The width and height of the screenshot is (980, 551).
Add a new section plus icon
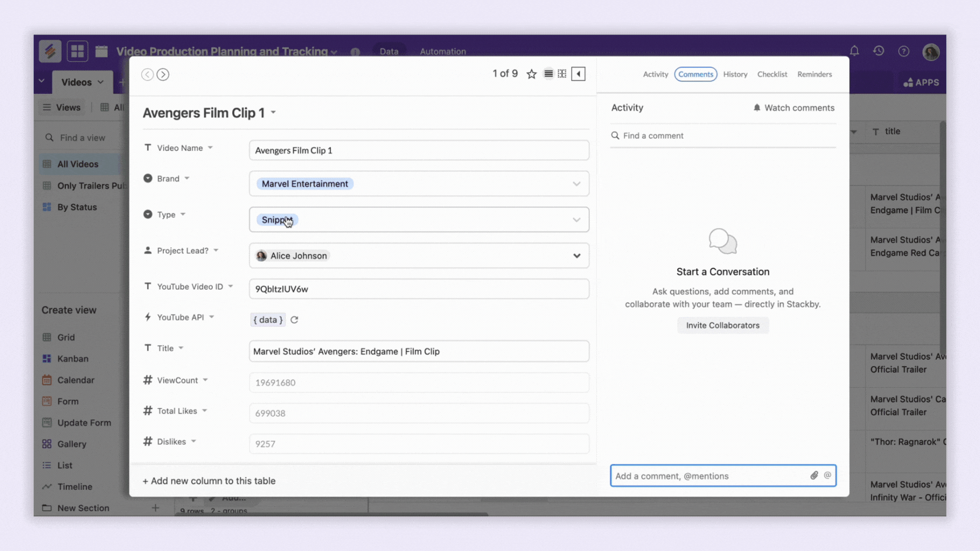click(155, 508)
